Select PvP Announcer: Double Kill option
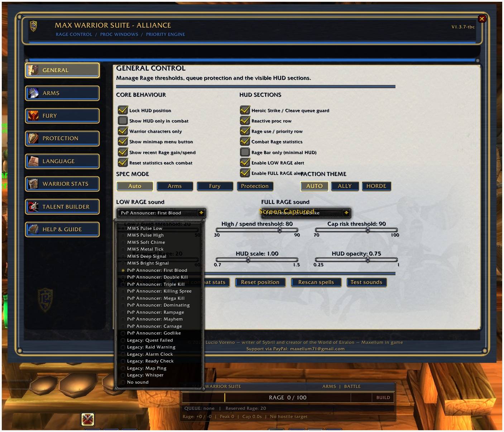Viewport: 504px width, 432px height. 160,277
